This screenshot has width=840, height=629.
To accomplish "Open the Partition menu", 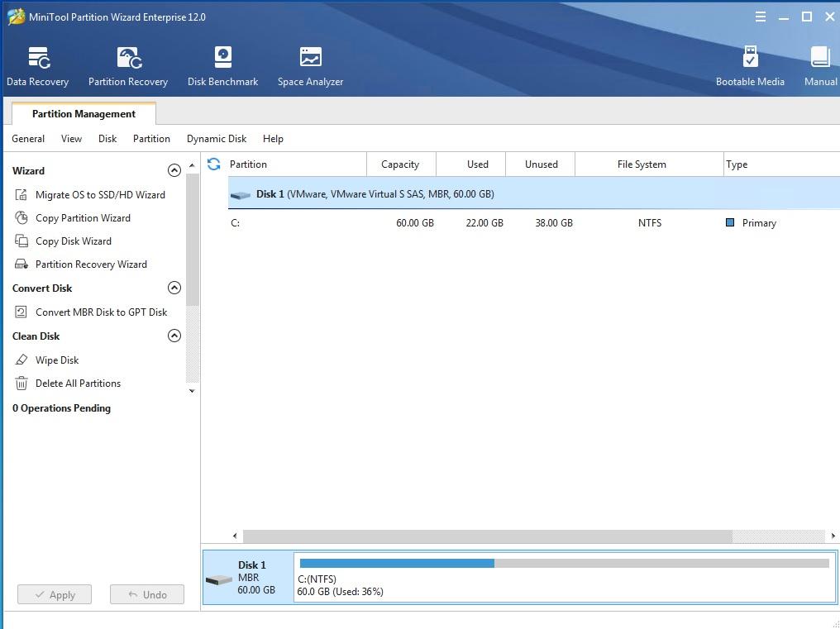I will pos(151,139).
